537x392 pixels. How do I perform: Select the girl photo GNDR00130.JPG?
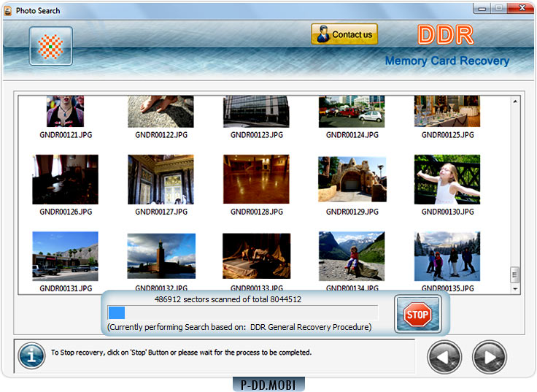(447, 179)
